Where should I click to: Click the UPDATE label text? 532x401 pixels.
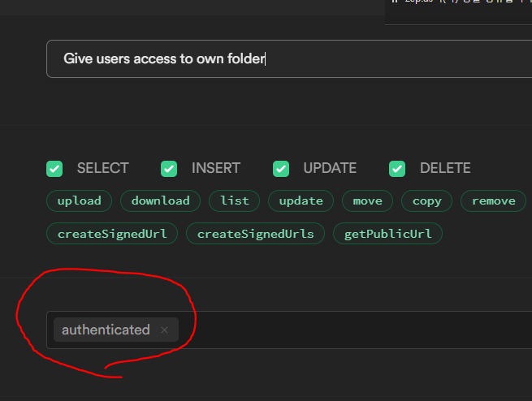coord(330,168)
